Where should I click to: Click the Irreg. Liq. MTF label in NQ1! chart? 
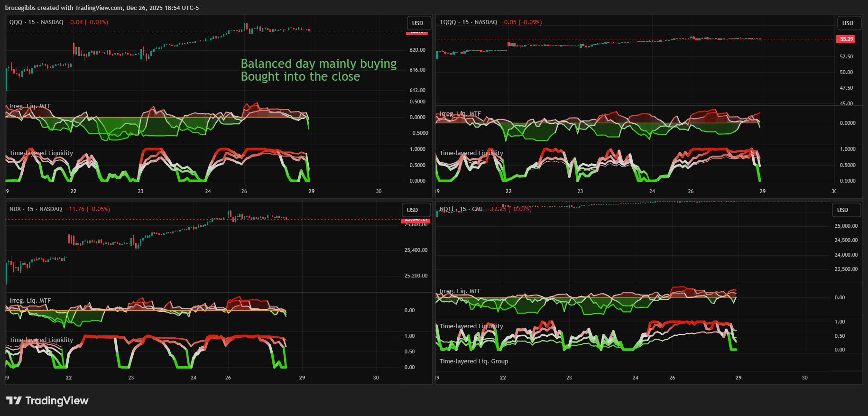point(460,291)
